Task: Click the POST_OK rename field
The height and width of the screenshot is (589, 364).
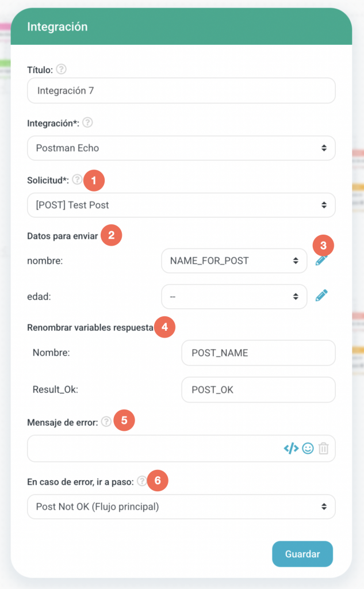Action: point(258,389)
